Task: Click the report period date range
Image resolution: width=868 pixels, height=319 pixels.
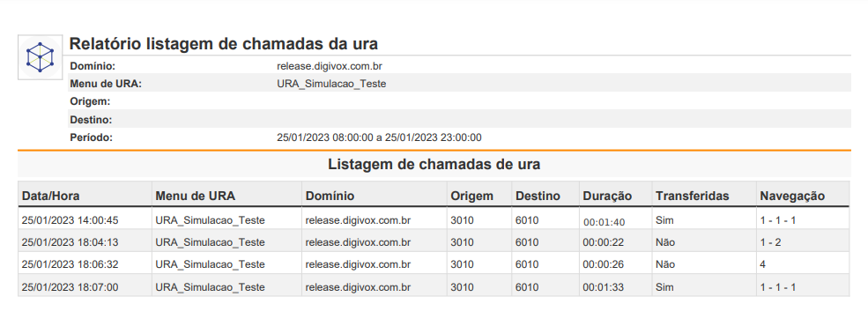Action: (x=379, y=137)
